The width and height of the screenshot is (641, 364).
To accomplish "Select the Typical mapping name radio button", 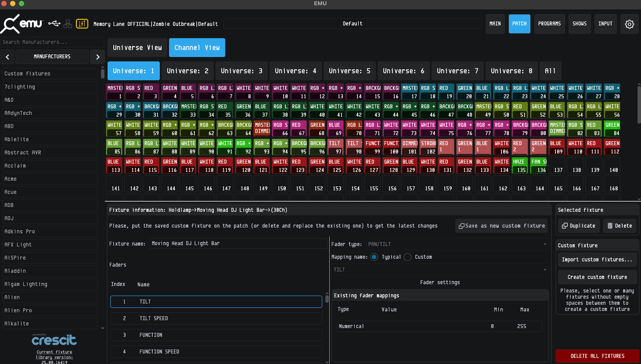I will click(374, 257).
